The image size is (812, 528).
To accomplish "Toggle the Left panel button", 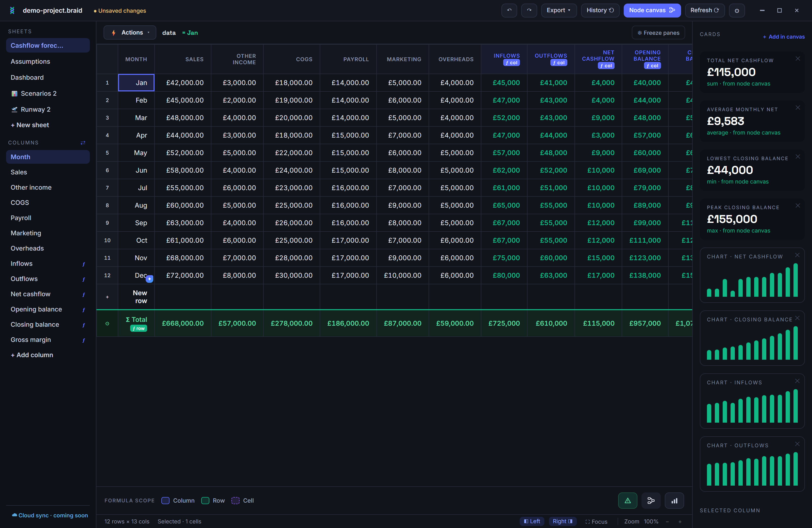I will [x=532, y=521].
